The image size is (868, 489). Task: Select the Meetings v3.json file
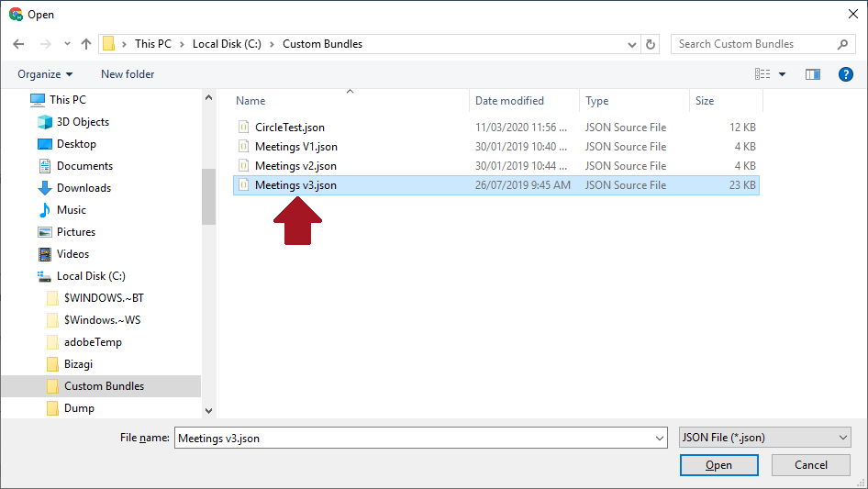[295, 185]
